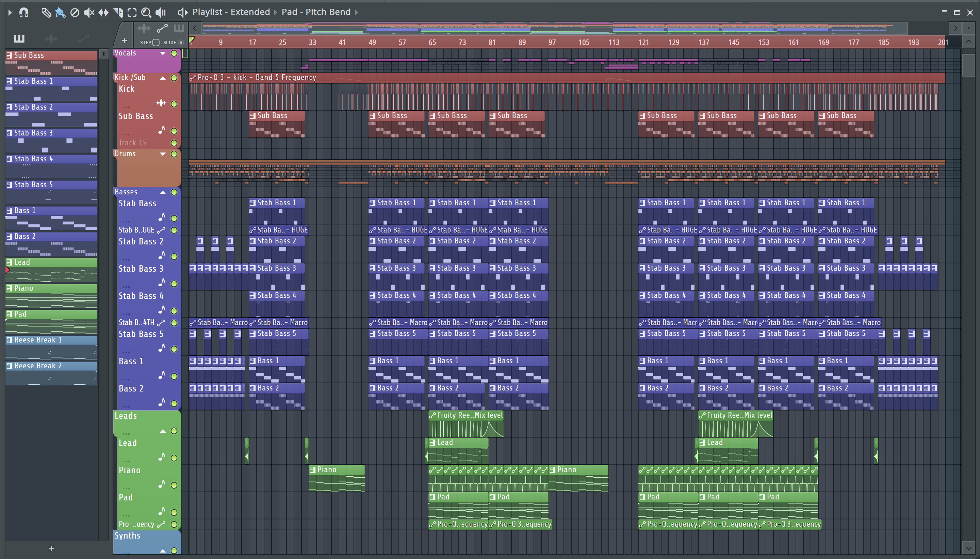The width and height of the screenshot is (980, 559).
Task: Add a new track with plus button
Action: [x=124, y=40]
